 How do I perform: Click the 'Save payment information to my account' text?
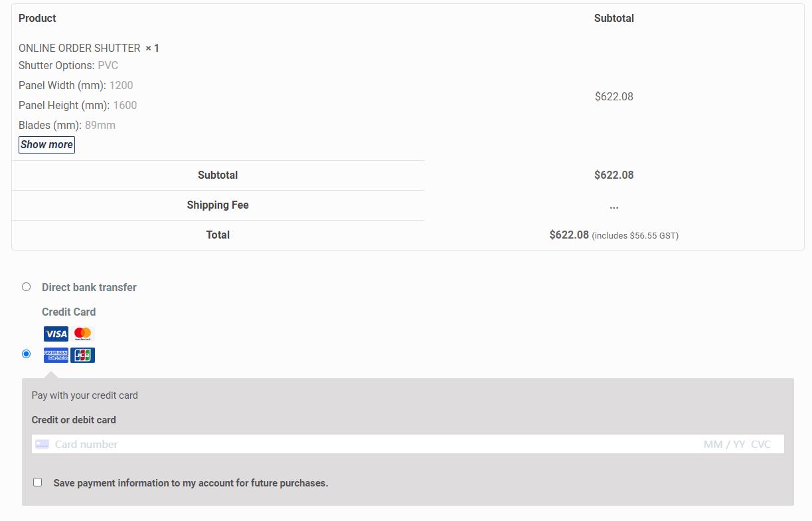coord(191,483)
